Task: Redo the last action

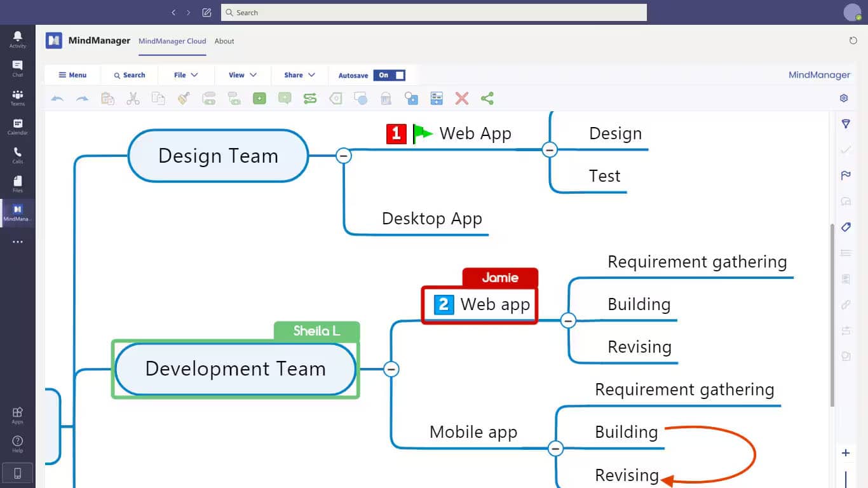Action: pos(83,98)
